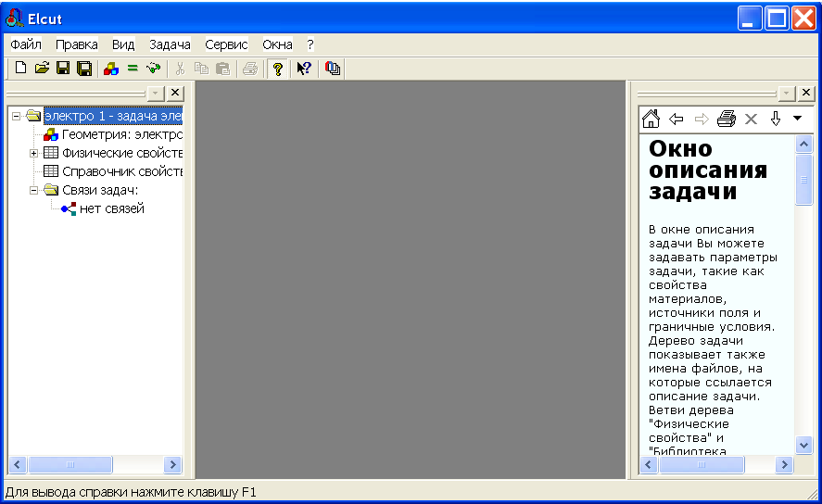Click the Print toolbar icon

[x=250, y=69]
